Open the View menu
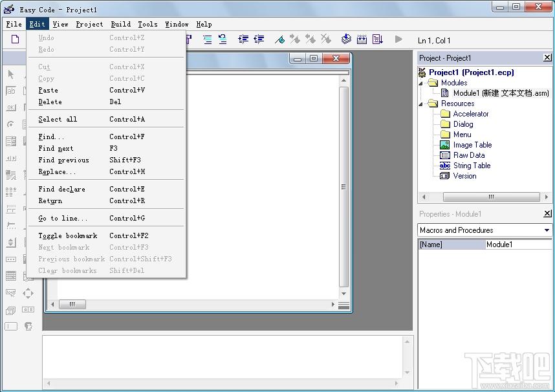This screenshot has height=392, width=555. coord(61,24)
